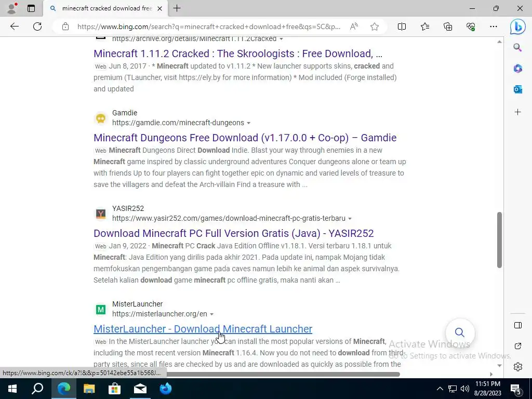Add a sidebar app with plus

[518, 112]
